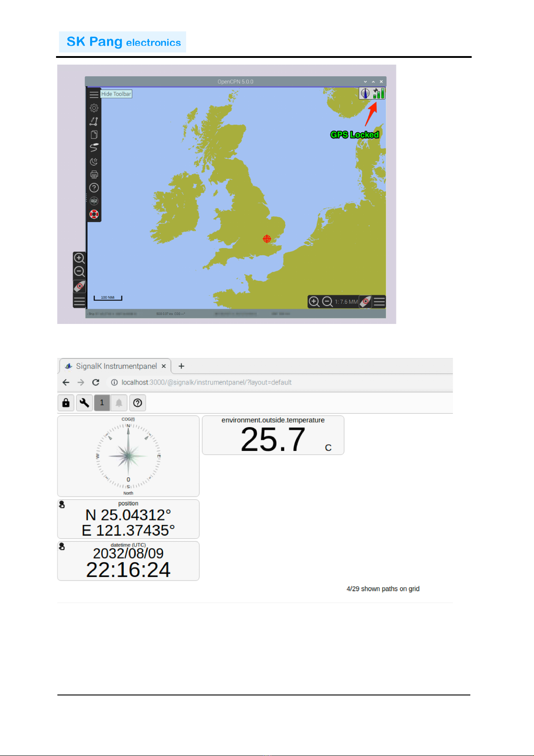Click the COG(t) compass widget
Screen dimensions: 534x756
point(128,456)
